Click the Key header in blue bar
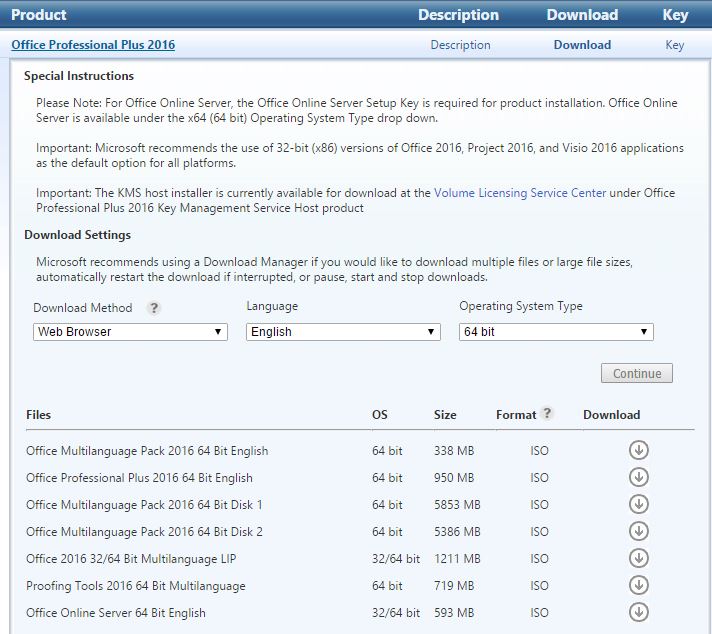The width and height of the screenshot is (712, 634). [x=675, y=15]
